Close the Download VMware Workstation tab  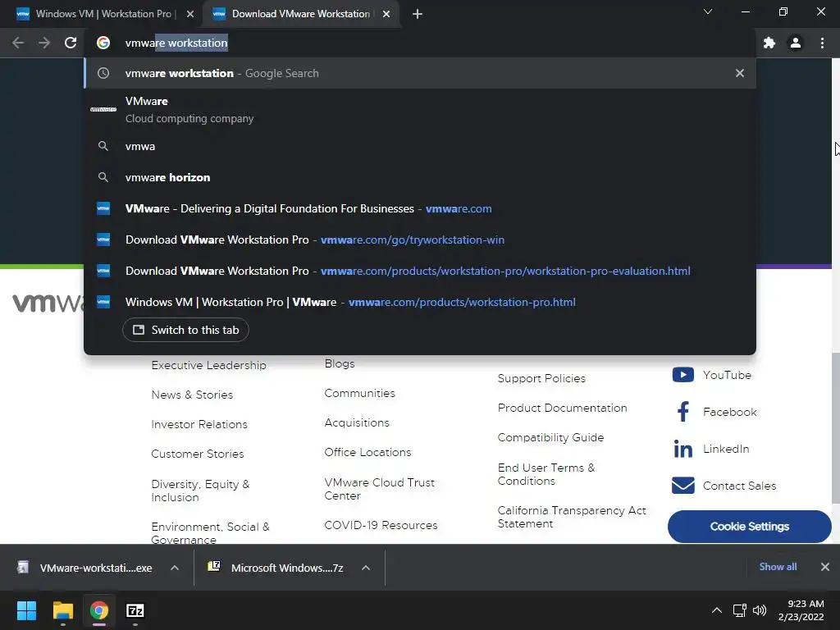point(386,14)
